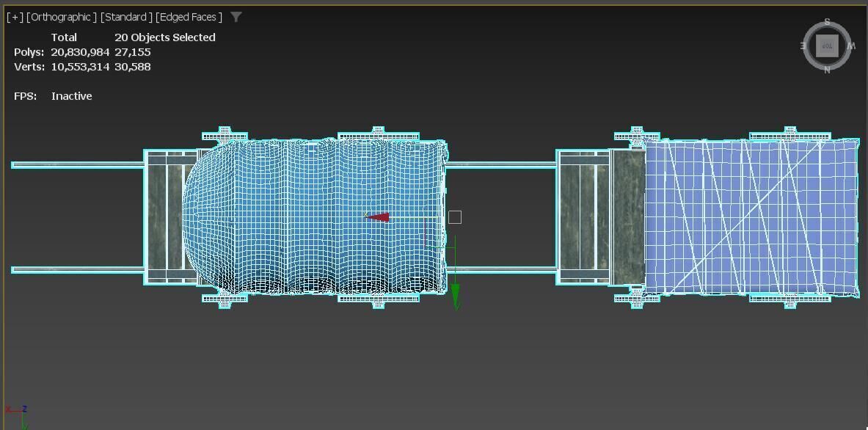Image resolution: width=868 pixels, height=430 pixels.
Task: Click the red X-axis gizmo arrow
Action: [x=378, y=217]
